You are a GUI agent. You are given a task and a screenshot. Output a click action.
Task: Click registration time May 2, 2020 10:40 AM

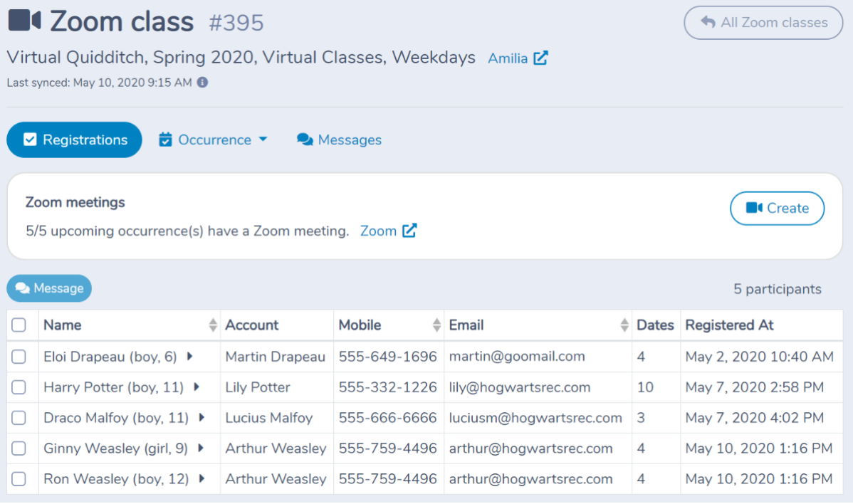(760, 357)
